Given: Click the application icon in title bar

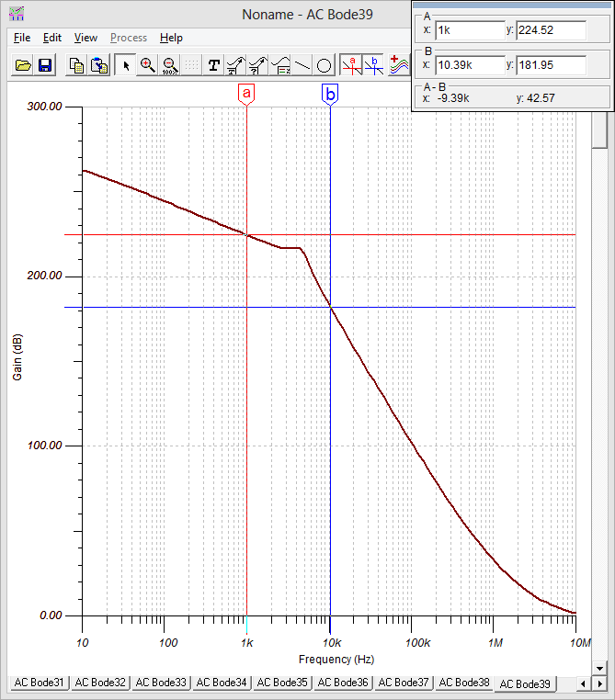Looking at the screenshot, I should pyautogui.click(x=17, y=14).
